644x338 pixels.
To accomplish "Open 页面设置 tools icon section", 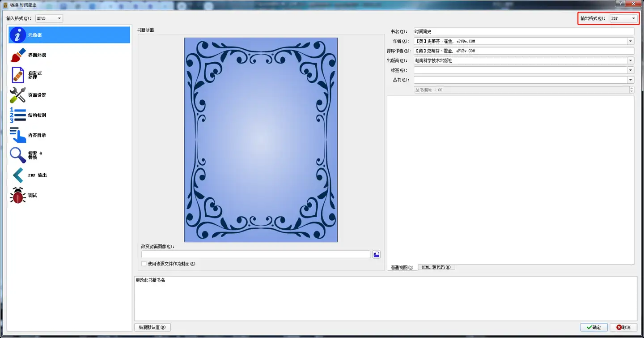I will click(x=18, y=95).
